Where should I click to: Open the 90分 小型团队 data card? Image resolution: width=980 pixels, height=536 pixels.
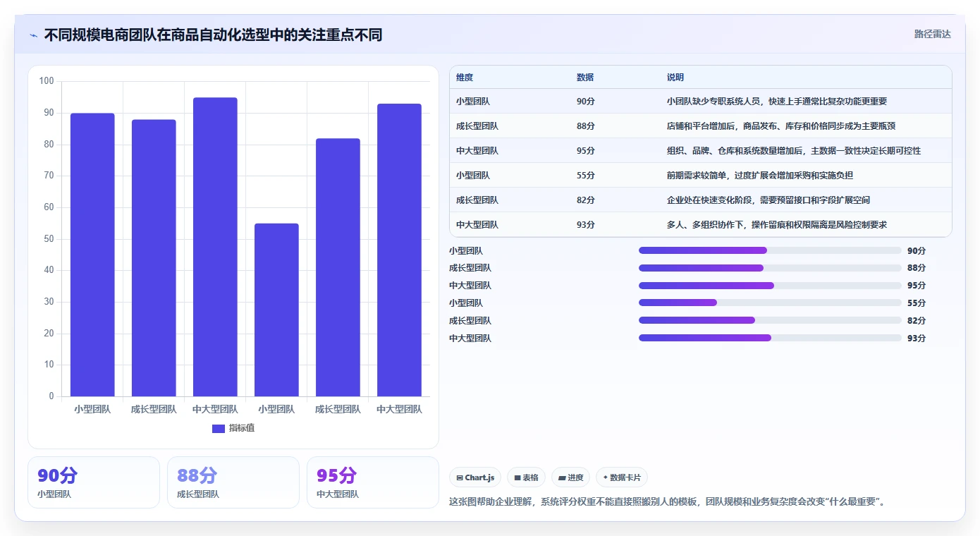pyautogui.click(x=94, y=482)
